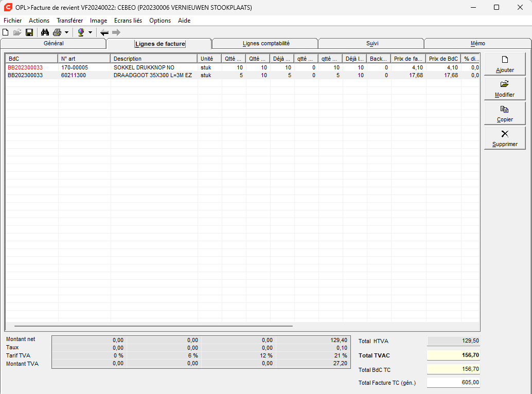Switch to the Lignes comptabilité tab
The height and width of the screenshot is (394, 532).
(266, 43)
